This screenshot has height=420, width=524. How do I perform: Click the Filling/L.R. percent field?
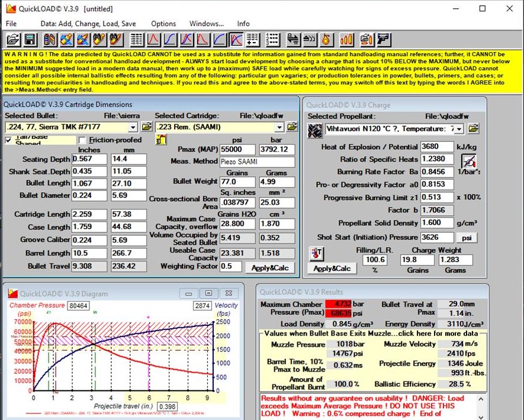point(375,260)
